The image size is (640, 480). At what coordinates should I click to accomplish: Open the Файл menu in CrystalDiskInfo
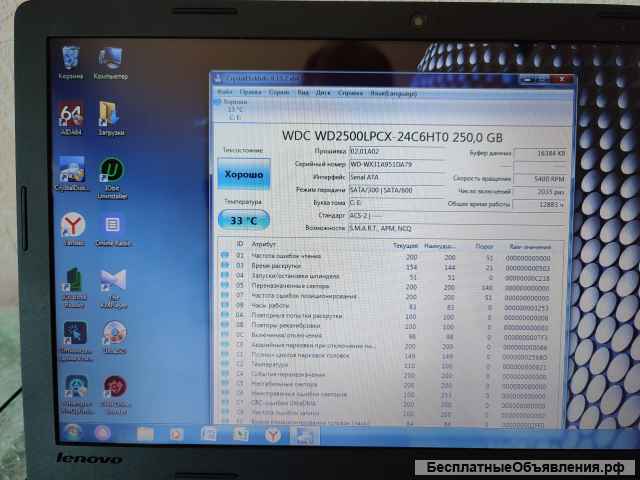(226, 92)
